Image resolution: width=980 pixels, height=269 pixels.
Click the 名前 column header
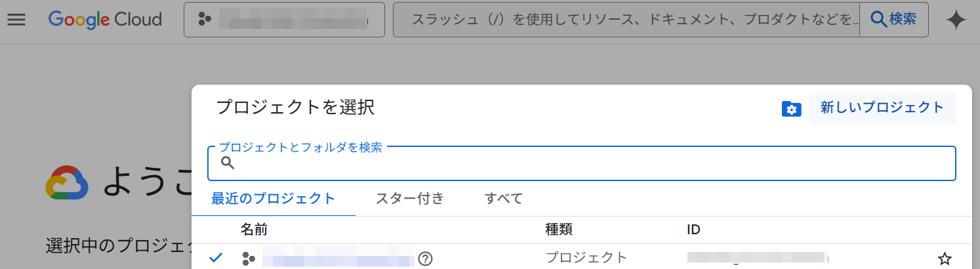[254, 230]
